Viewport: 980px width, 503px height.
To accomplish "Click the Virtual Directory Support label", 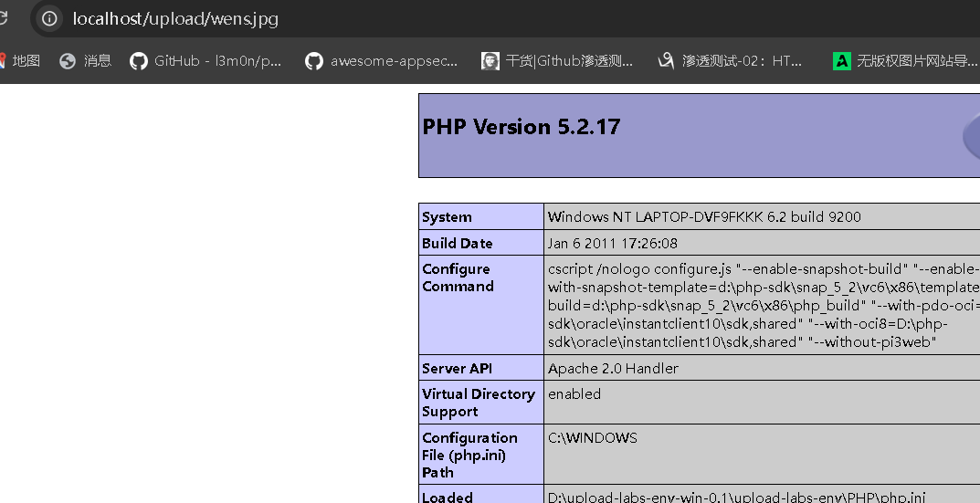I will click(479, 403).
